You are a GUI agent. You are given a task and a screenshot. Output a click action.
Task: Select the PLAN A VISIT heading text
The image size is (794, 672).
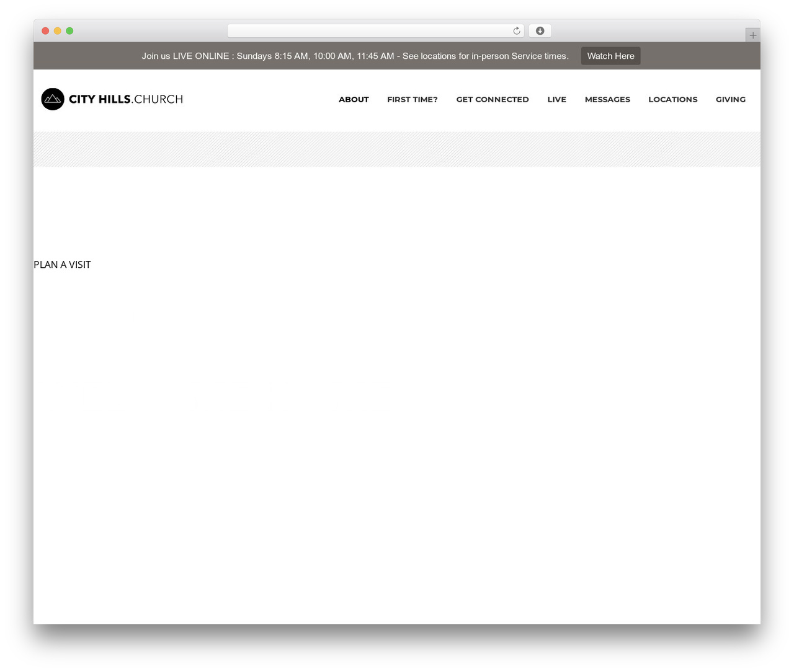coord(62,265)
